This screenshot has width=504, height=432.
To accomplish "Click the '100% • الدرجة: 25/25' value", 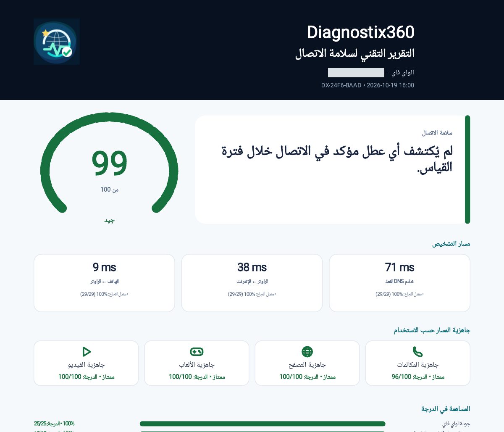I will pyautogui.click(x=54, y=424).
